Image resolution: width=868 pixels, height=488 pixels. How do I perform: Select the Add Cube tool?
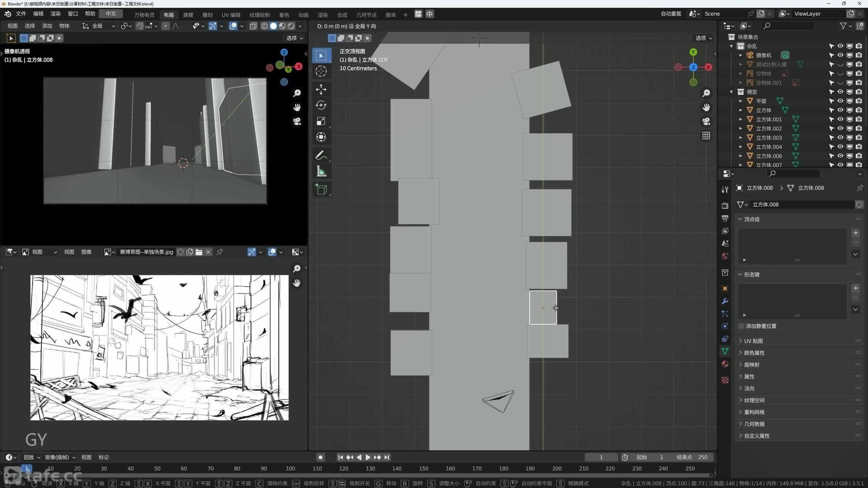click(x=321, y=189)
